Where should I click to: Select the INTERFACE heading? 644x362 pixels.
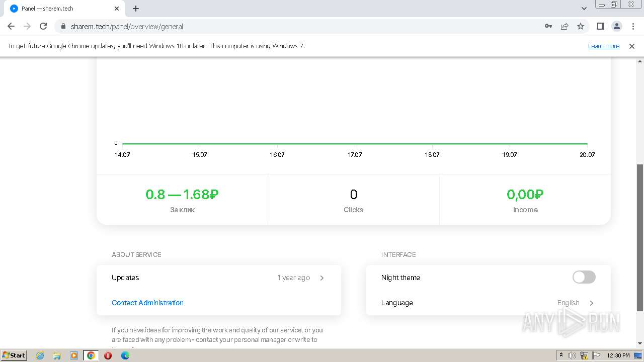398,254
